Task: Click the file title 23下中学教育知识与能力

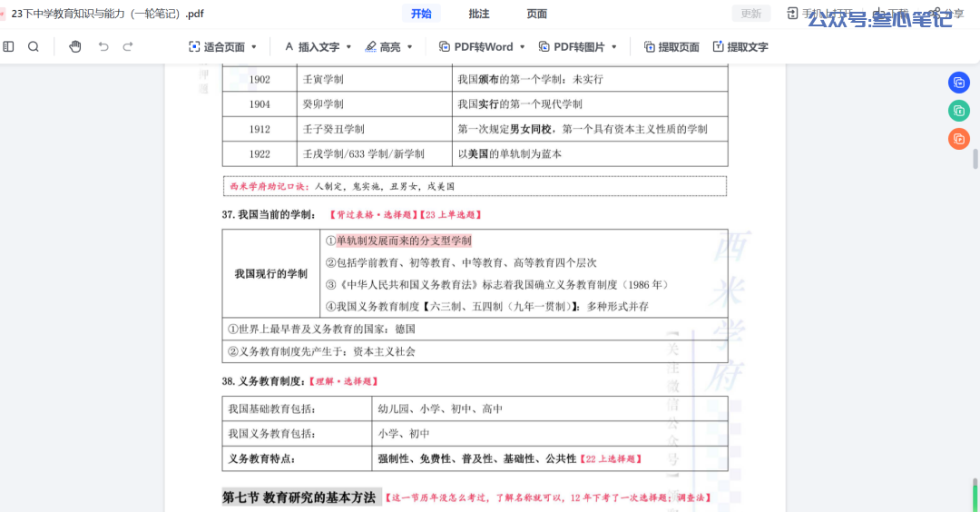Action: [x=107, y=14]
